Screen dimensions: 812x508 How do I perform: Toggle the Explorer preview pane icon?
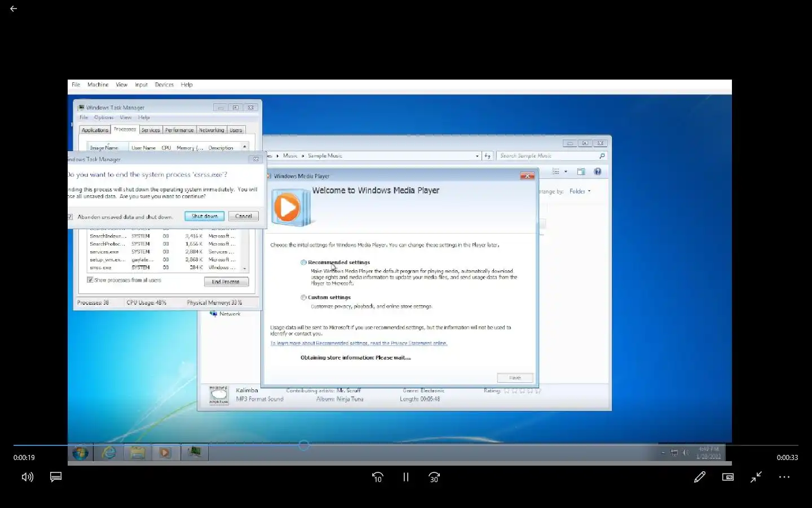[x=581, y=172]
